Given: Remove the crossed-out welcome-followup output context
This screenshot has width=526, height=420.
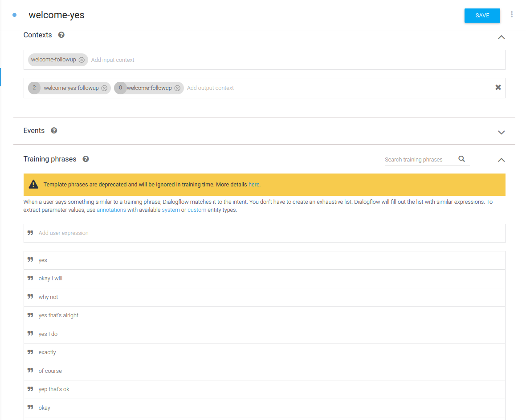Looking at the screenshot, I should tap(177, 88).
